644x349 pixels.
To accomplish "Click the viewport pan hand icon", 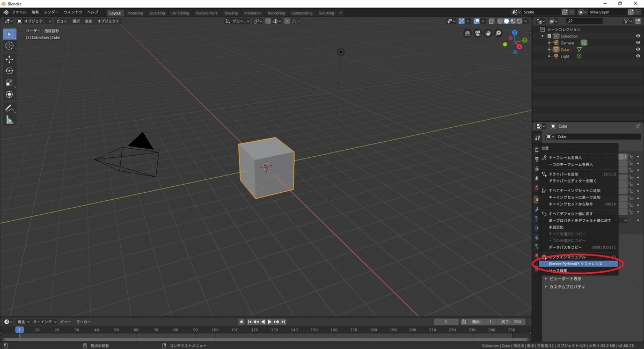I will click(x=488, y=33).
